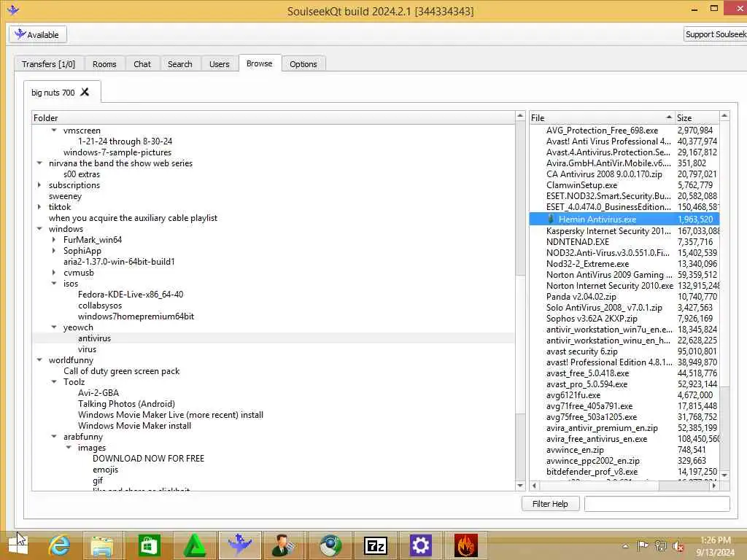Expand the subscriptions folder

[x=39, y=184]
